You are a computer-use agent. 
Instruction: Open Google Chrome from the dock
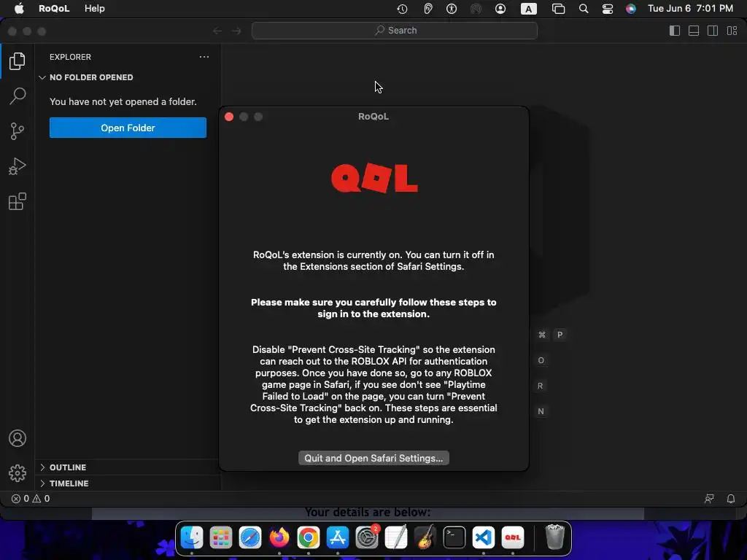pyautogui.click(x=309, y=537)
